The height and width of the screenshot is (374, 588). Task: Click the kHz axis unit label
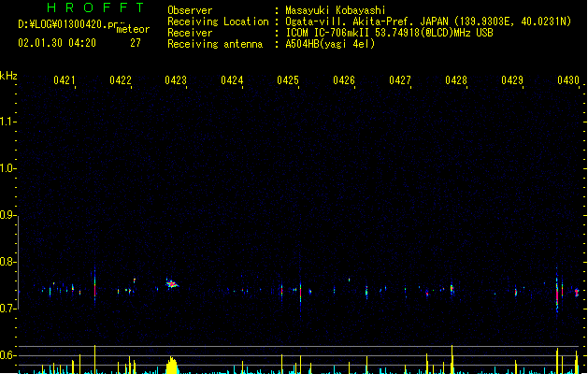[8, 76]
